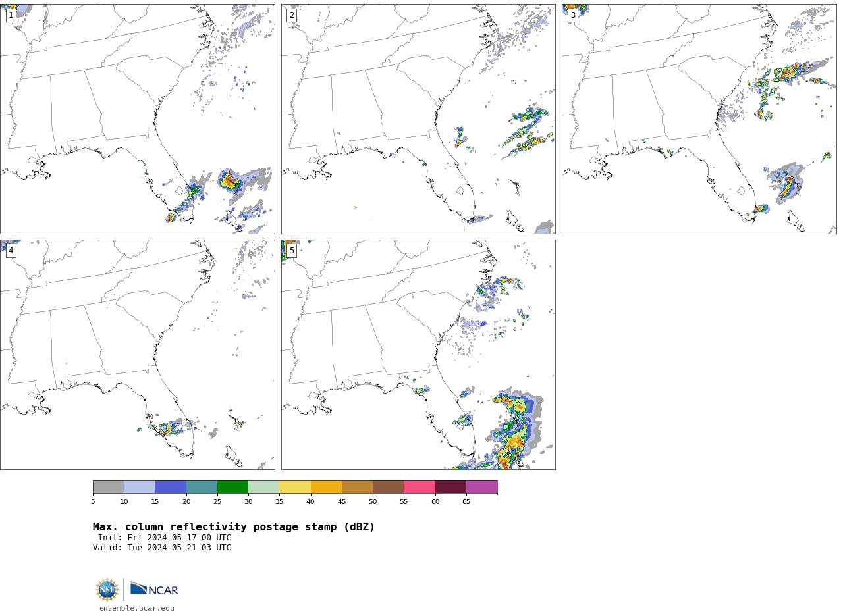The height and width of the screenshot is (616, 843).
Task: Click the brown 50-55 dBZ swatch
Action: 388,487
